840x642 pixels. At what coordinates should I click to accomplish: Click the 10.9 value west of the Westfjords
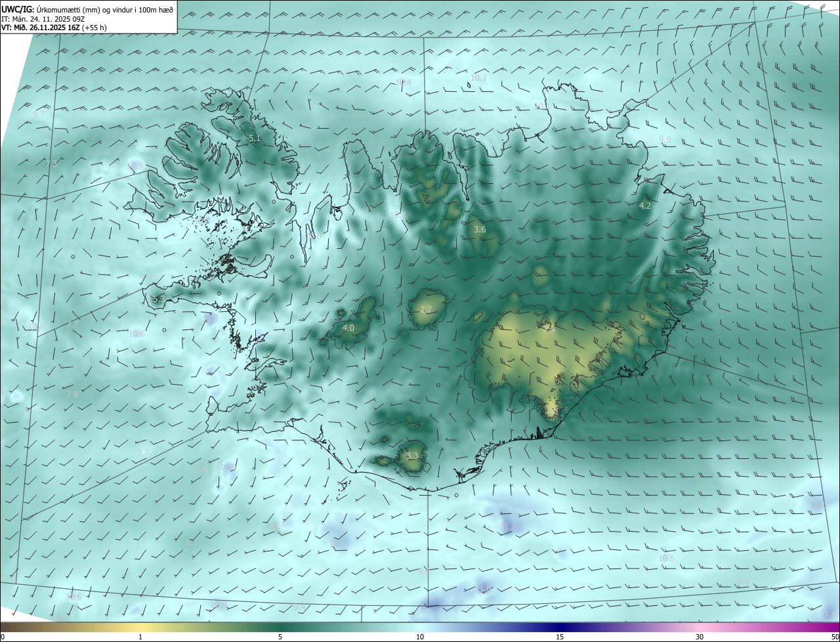136,165
